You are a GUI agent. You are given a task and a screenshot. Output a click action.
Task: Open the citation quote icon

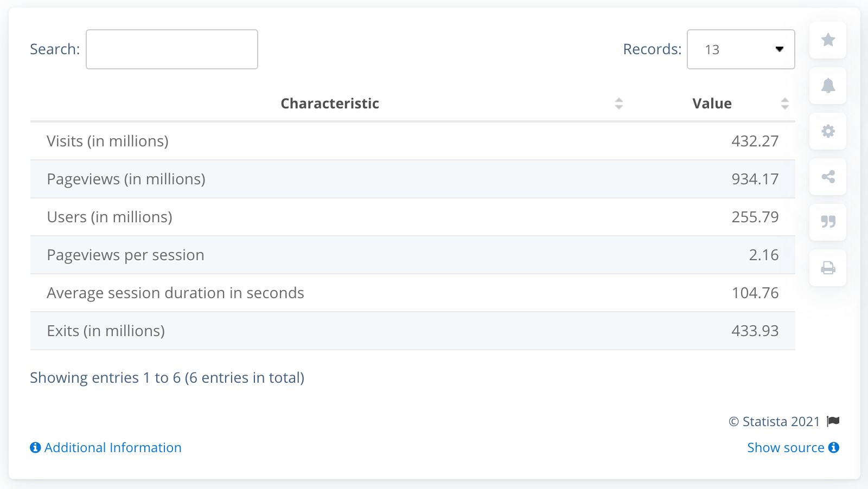(828, 222)
